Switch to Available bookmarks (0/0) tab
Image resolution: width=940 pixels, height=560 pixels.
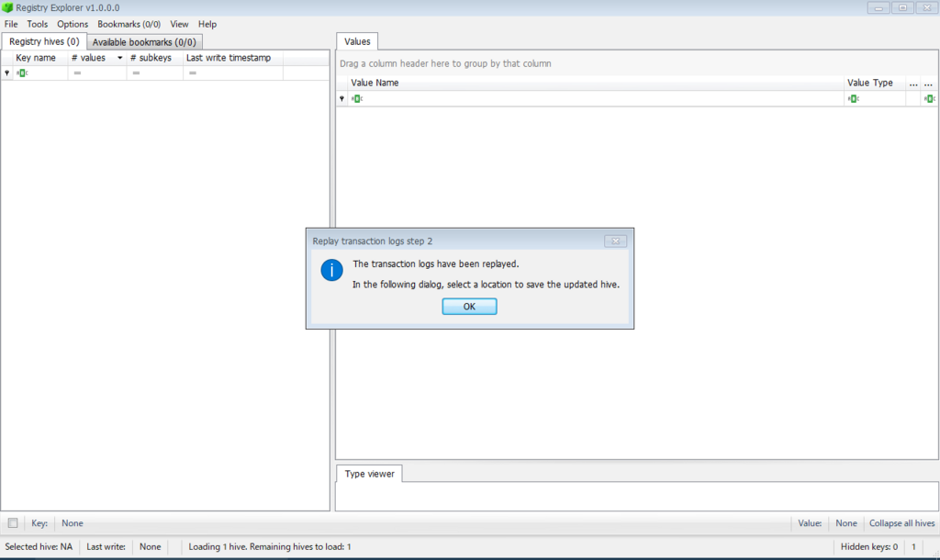point(144,42)
